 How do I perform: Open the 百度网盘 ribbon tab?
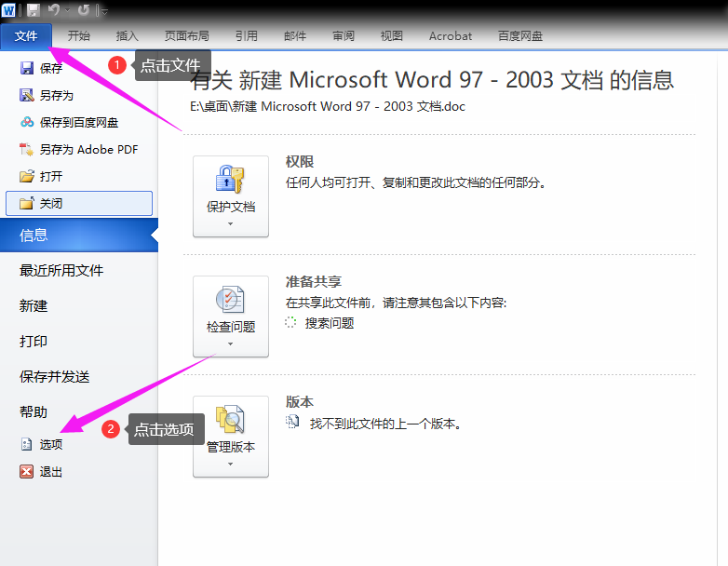pyautogui.click(x=520, y=36)
